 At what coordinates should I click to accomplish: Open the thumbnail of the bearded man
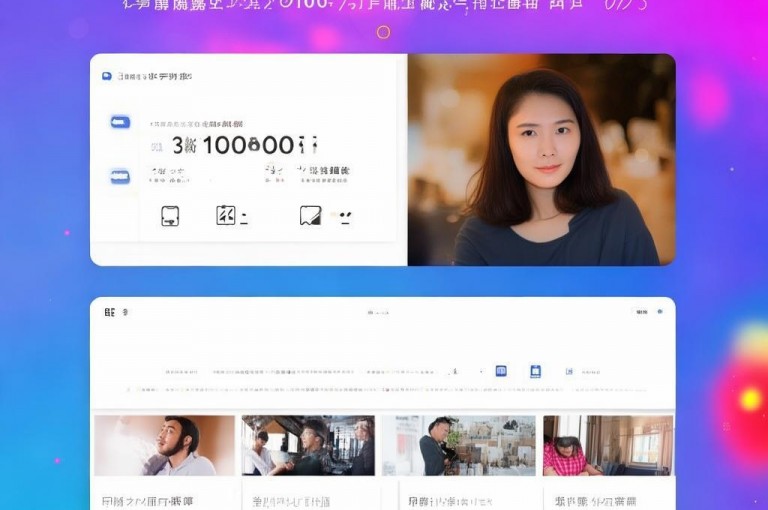pyautogui.click(x=165, y=445)
